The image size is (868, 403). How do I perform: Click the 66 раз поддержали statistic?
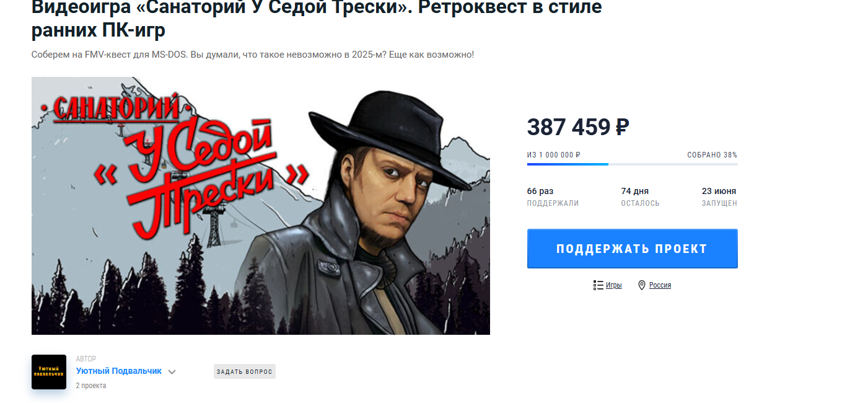tap(553, 197)
